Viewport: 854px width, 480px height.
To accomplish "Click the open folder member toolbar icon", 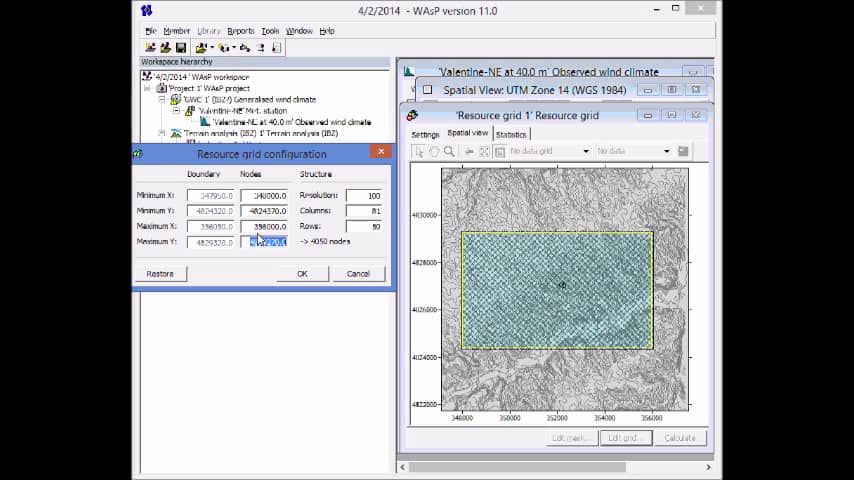I will (201, 48).
